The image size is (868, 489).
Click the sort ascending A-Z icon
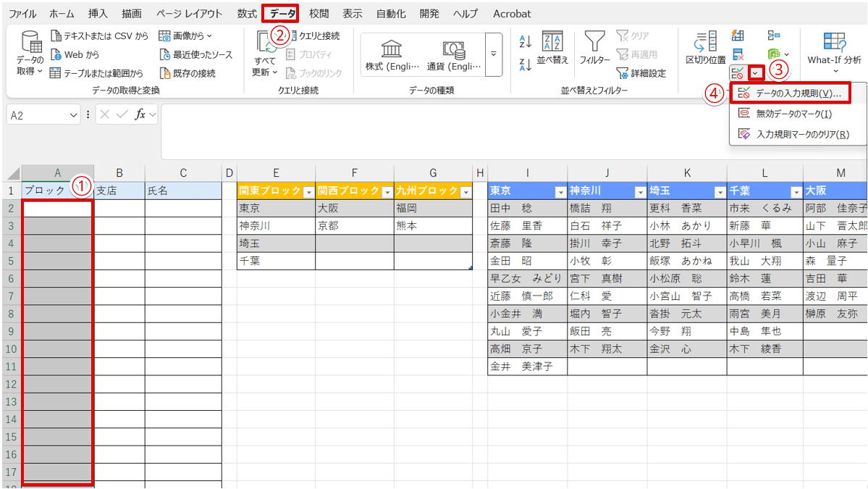click(x=526, y=42)
